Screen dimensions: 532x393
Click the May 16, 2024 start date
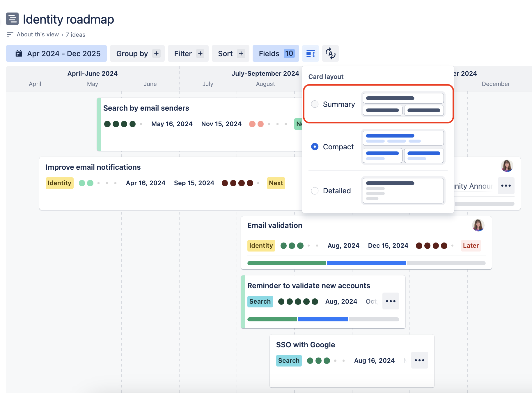pyautogui.click(x=172, y=124)
